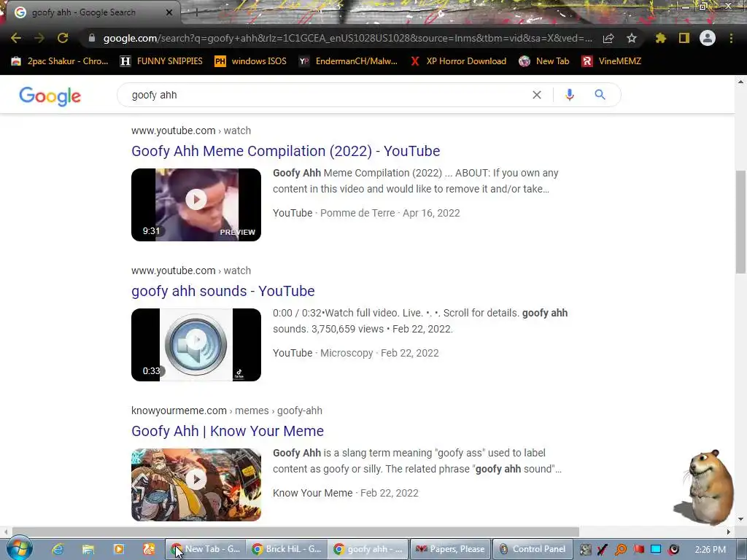Click the orange magnifier tray icon
Viewport: 747px width, 560px height.
tap(621, 550)
